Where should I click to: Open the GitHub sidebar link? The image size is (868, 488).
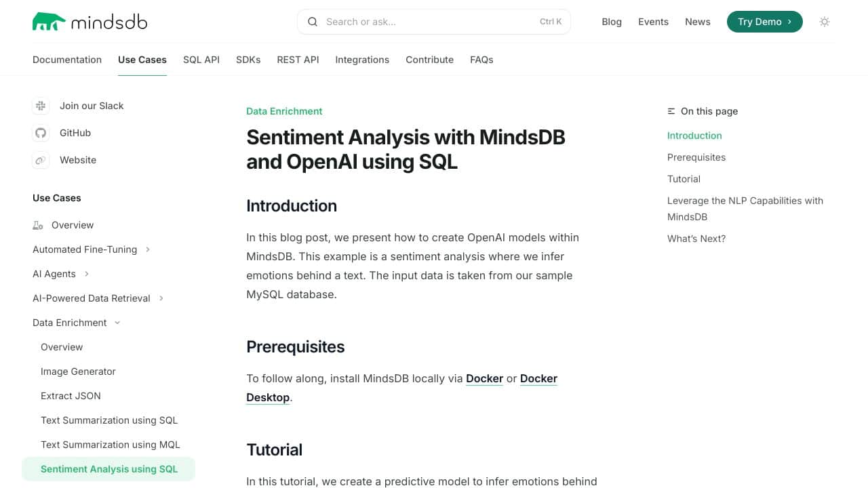(75, 133)
